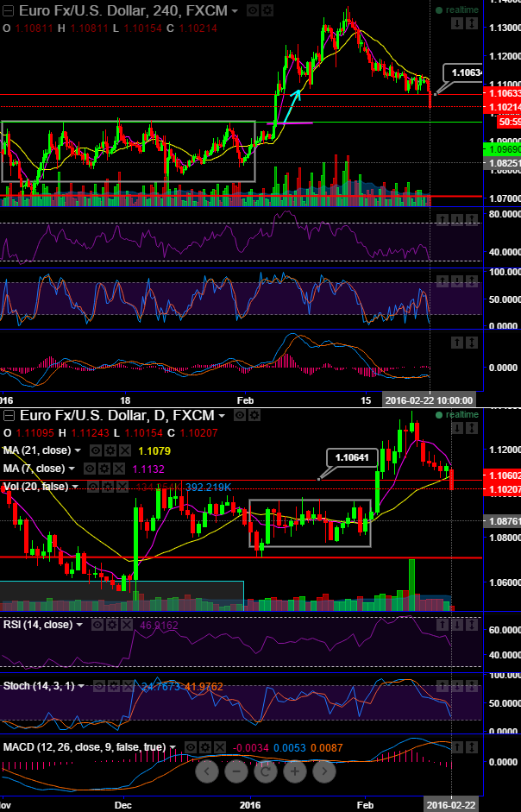Collapse the daily chart legend box

9,415
